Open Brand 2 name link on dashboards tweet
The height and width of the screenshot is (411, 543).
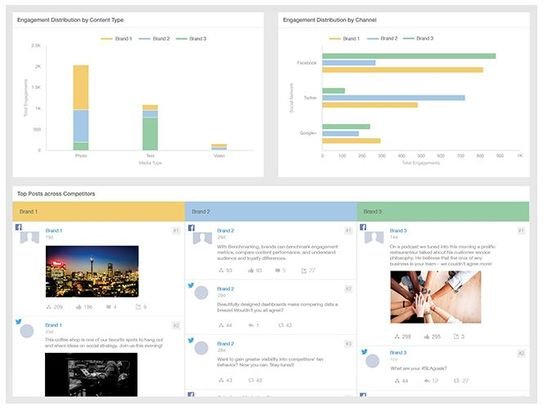pos(225,289)
